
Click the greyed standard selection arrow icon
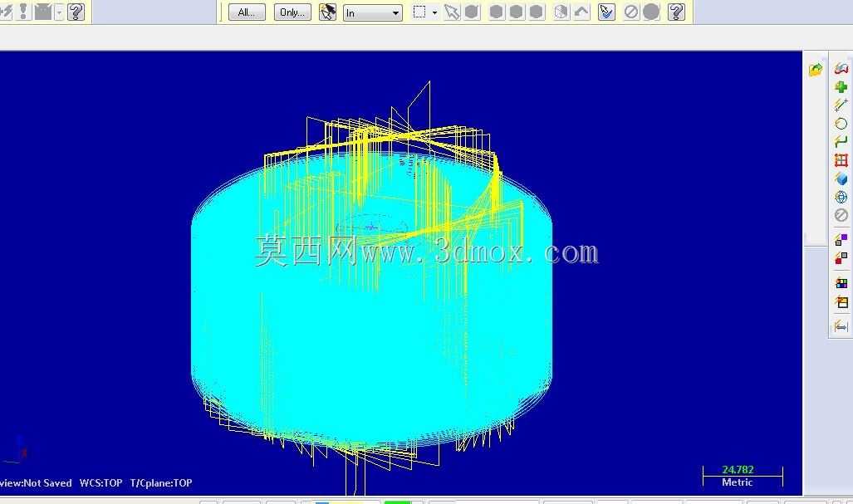click(452, 12)
